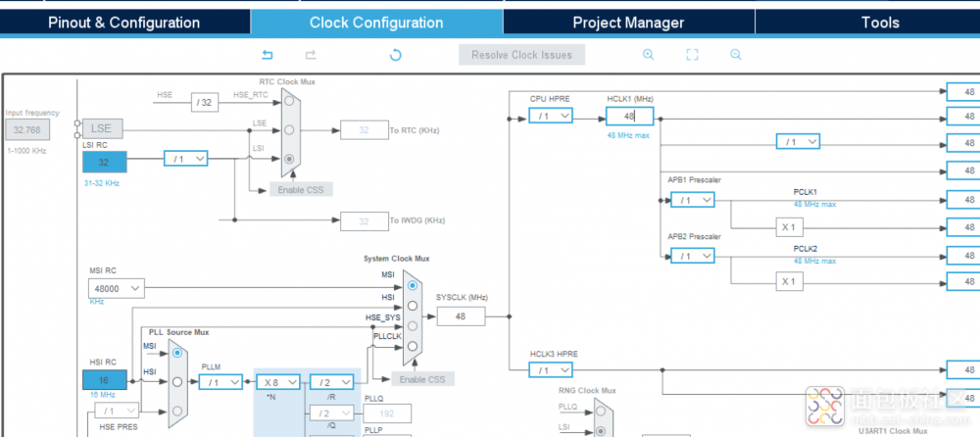This screenshot has width=980, height=437.
Task: Click Resolve Clock Issues button
Action: click(x=522, y=55)
